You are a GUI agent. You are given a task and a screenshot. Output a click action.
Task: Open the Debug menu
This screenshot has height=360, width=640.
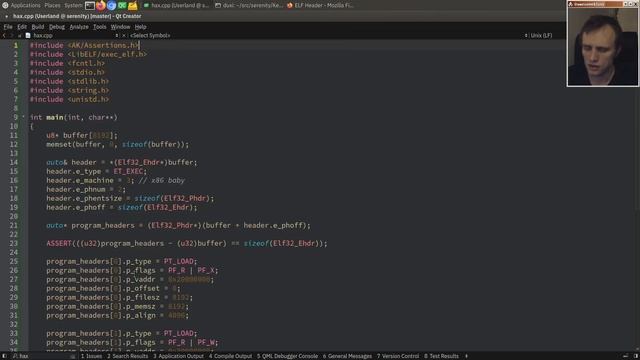point(57,27)
